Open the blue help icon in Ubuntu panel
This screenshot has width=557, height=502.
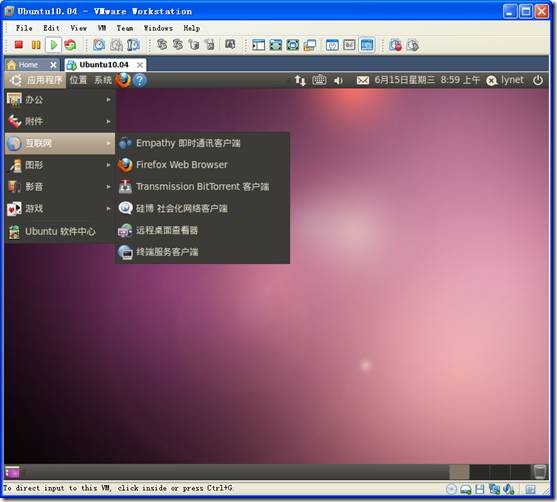tap(140, 80)
